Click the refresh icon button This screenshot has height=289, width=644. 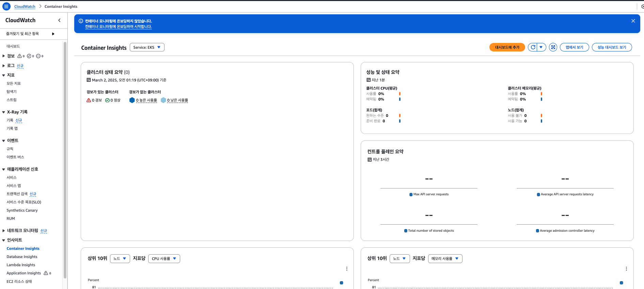coord(533,47)
